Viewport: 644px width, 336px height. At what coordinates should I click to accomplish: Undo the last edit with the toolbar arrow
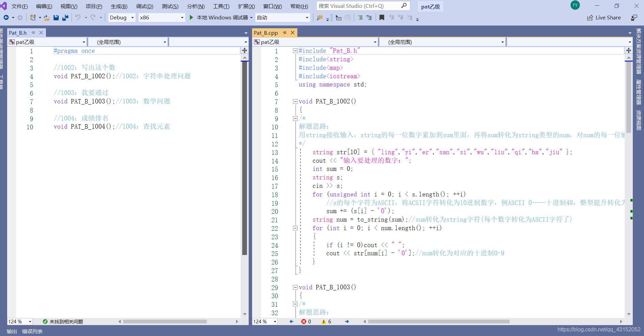point(78,17)
